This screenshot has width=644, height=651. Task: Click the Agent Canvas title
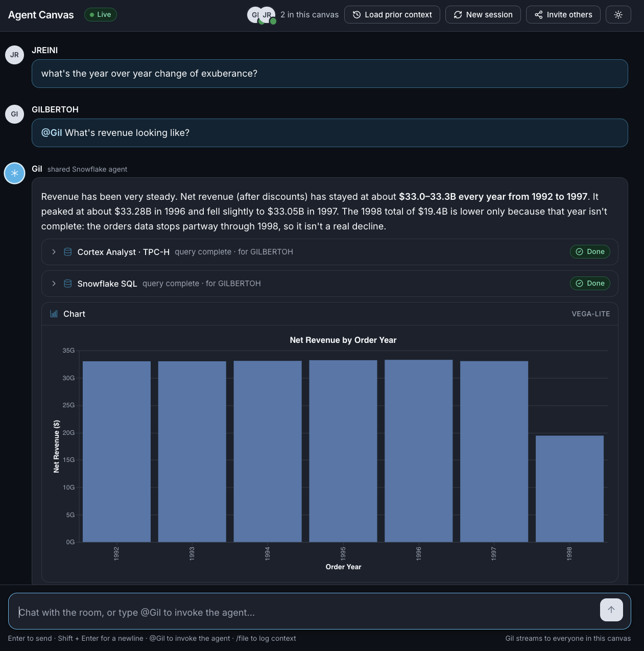[x=41, y=15]
